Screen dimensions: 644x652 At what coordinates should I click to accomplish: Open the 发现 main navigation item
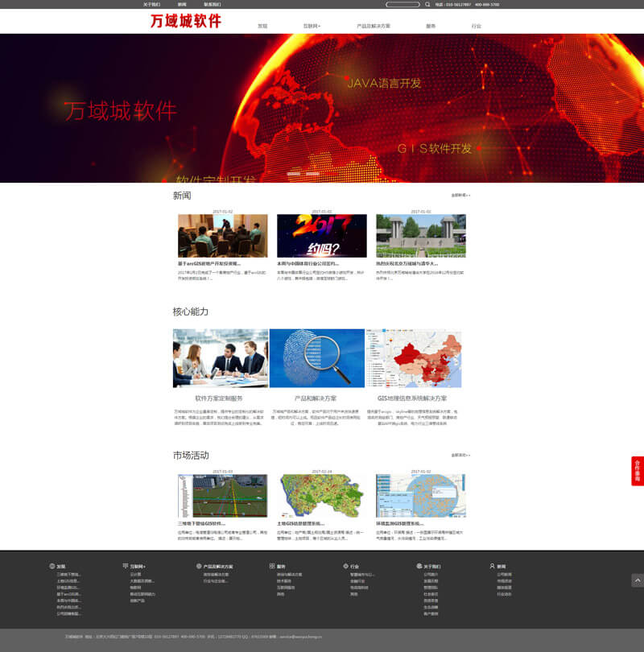[x=262, y=26]
